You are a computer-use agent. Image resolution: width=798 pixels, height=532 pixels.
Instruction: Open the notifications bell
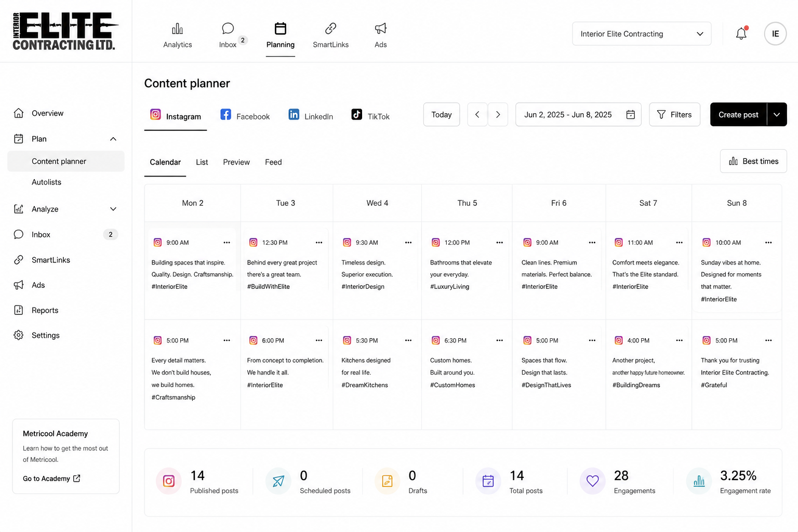click(x=741, y=34)
